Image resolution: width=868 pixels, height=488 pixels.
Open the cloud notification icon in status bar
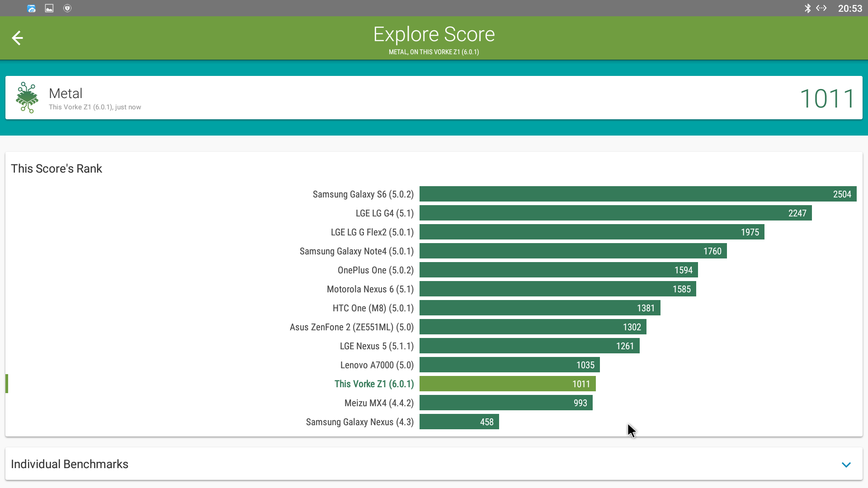click(x=31, y=8)
